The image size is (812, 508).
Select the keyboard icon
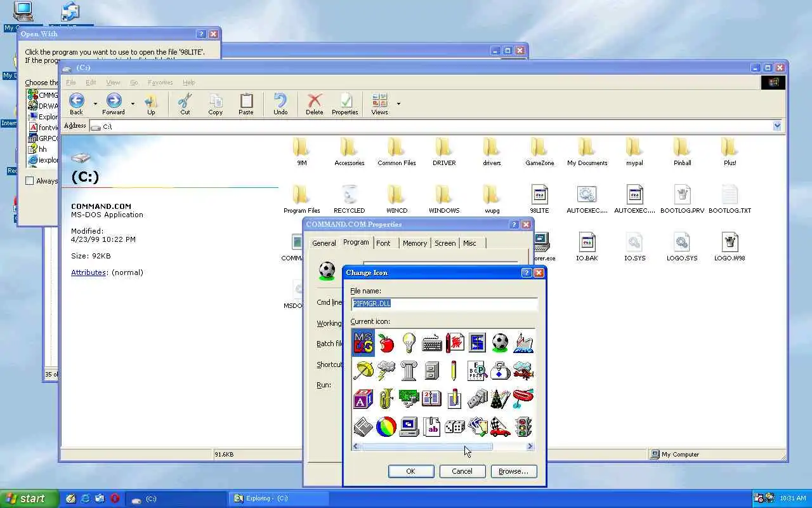[x=431, y=343]
